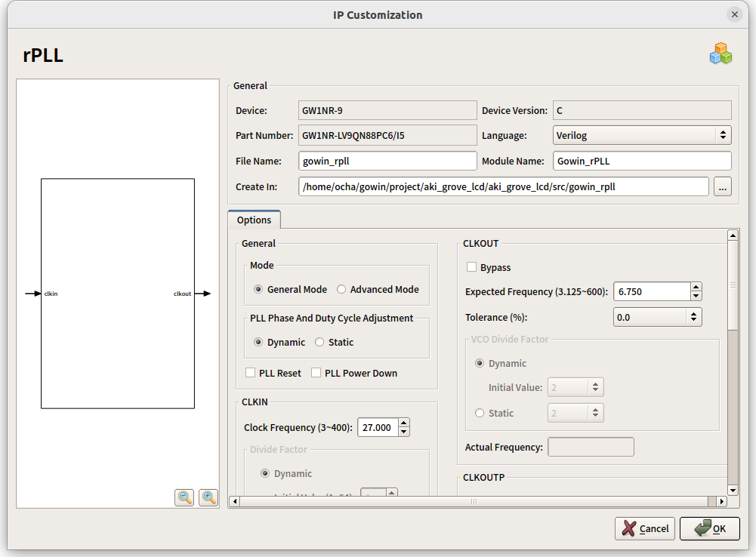Screen dimensions: 756x557
Task: Check the PLL Reset option
Action: (251, 373)
